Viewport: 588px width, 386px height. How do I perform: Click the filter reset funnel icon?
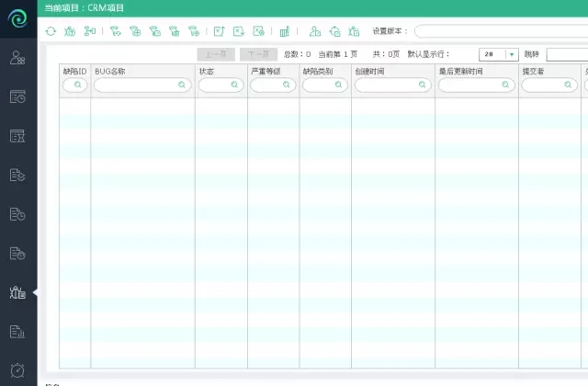click(x=116, y=31)
